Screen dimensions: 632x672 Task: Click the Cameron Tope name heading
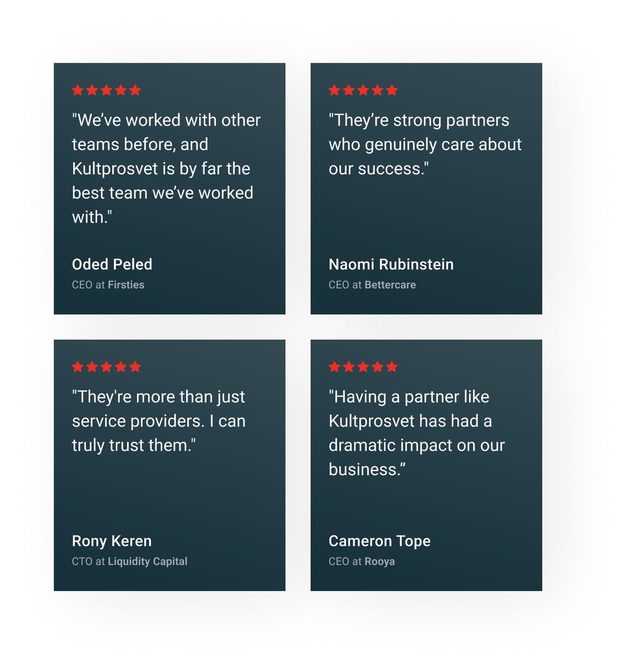379,541
